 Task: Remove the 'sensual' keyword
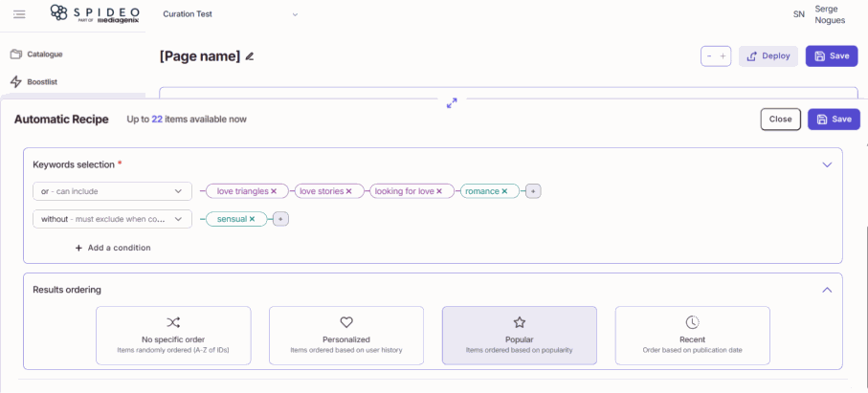click(252, 219)
